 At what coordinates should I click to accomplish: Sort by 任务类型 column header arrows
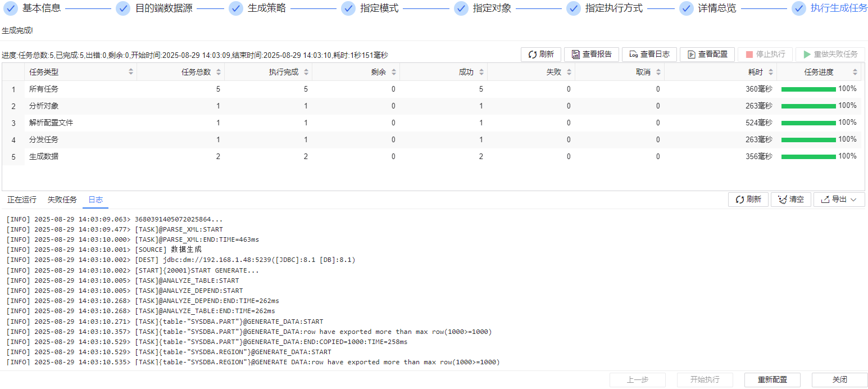click(x=131, y=72)
